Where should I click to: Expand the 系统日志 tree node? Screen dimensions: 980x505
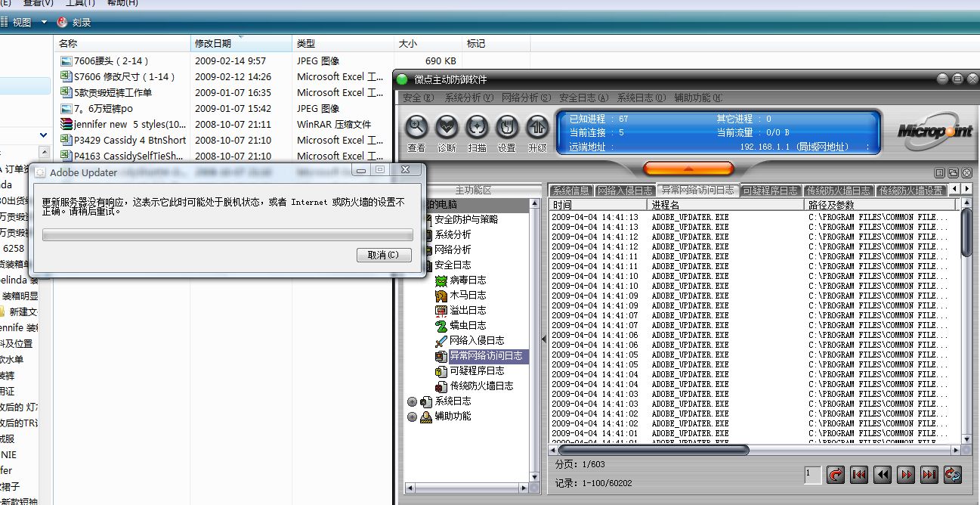pyautogui.click(x=412, y=401)
